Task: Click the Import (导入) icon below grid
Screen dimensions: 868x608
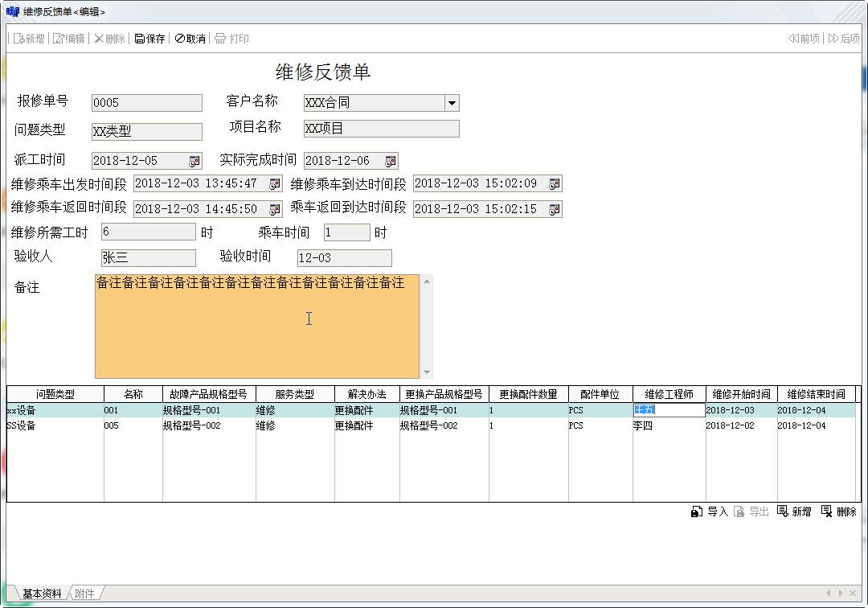Action: click(697, 511)
